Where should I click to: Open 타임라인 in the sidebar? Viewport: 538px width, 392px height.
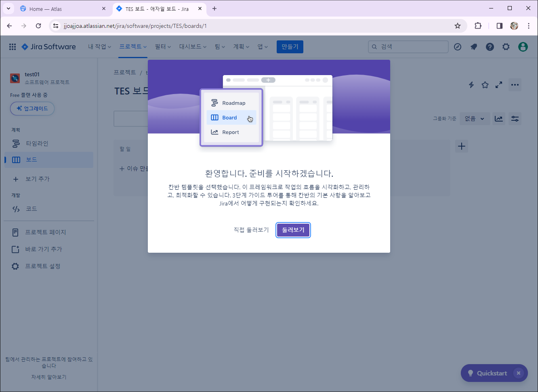[x=49, y=143]
